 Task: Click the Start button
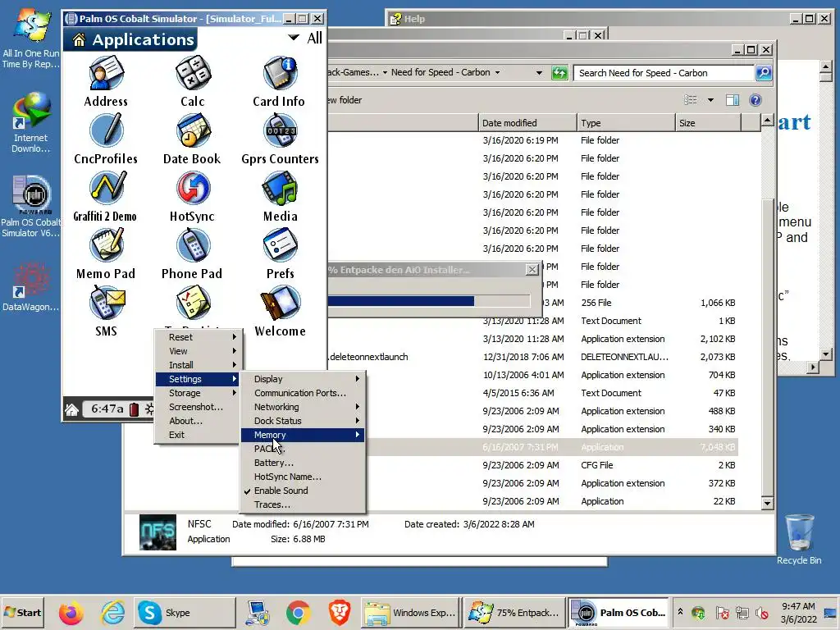pyautogui.click(x=23, y=613)
